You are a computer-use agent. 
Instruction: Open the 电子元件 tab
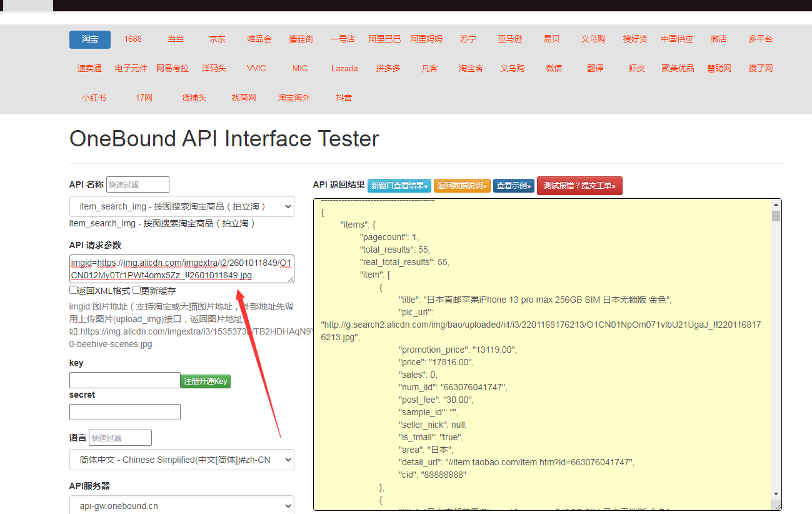(131, 68)
